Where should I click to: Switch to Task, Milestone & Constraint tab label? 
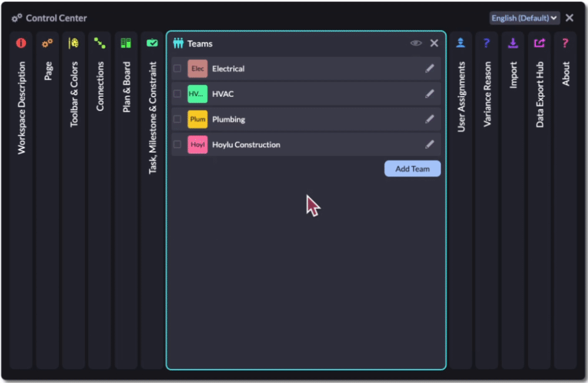click(x=153, y=117)
